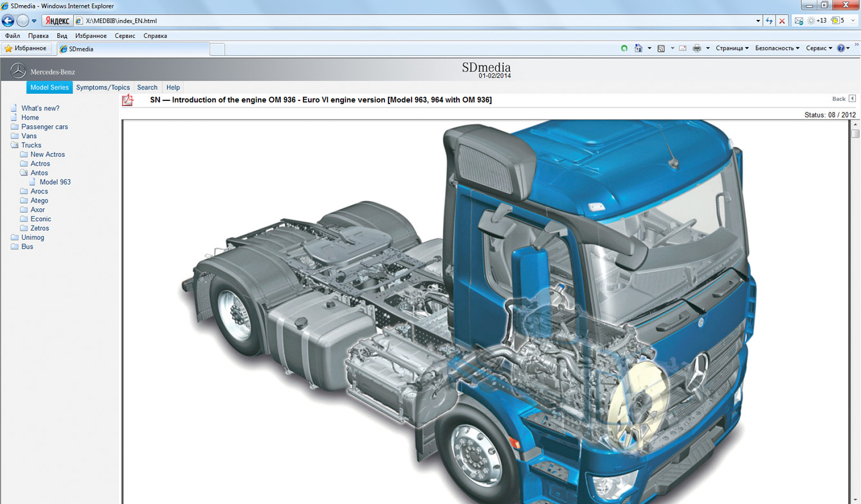Click the Избранное favorites button
This screenshot has width=861, height=504.
(26, 48)
